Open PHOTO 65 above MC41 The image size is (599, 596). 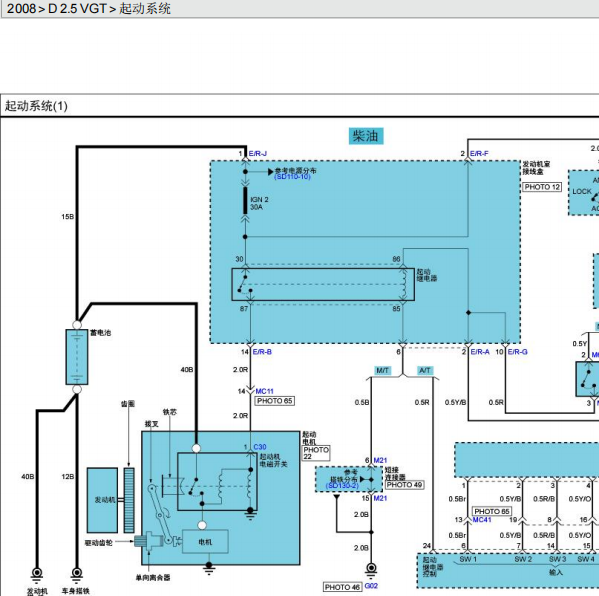click(x=492, y=511)
